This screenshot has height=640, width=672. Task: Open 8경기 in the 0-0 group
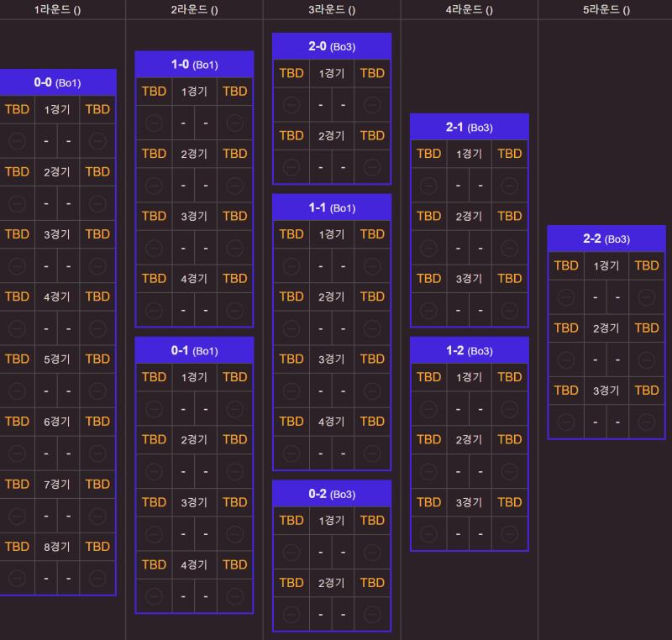pos(57,547)
